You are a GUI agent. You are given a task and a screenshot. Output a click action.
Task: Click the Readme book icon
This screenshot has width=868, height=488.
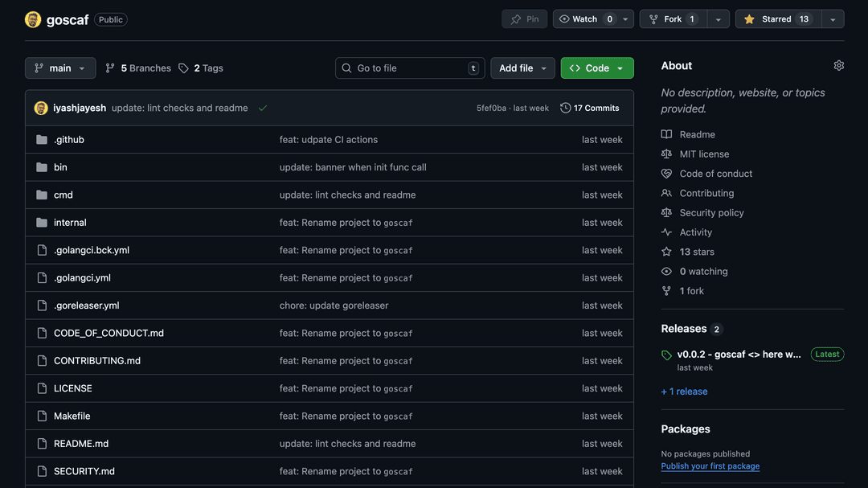pos(666,134)
